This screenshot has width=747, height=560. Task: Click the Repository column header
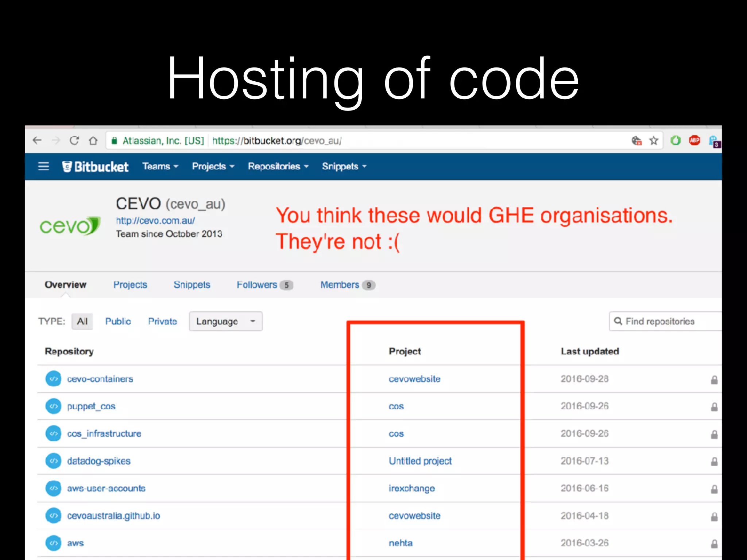click(x=69, y=351)
